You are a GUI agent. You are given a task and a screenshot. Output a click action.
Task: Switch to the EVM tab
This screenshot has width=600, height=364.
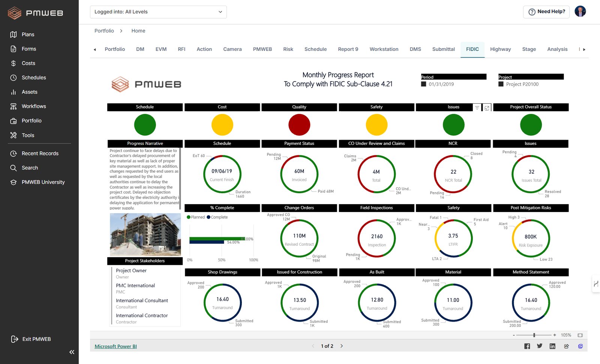coord(161,49)
